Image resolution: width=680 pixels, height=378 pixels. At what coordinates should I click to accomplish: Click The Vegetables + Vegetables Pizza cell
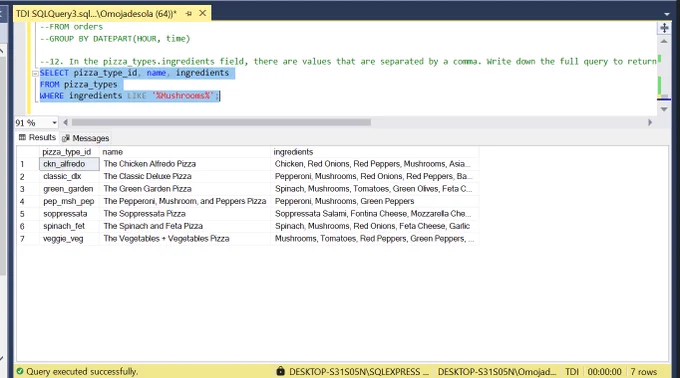(x=185, y=238)
